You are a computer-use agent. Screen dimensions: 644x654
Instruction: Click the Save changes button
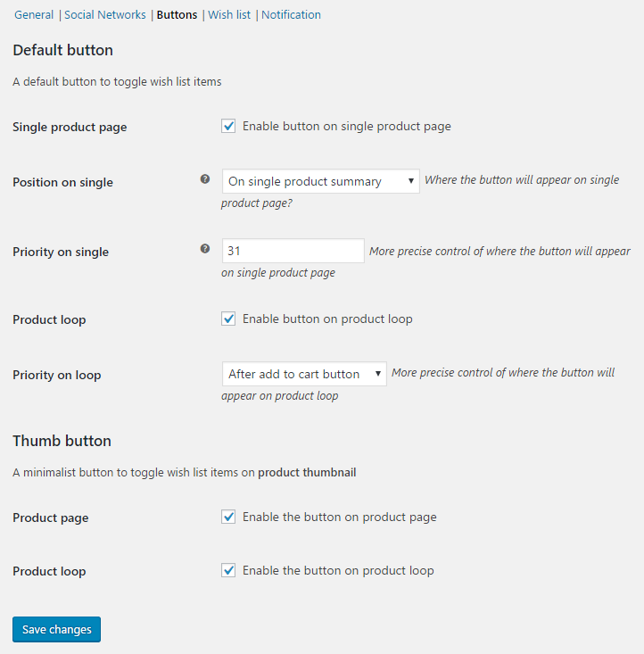coord(57,630)
